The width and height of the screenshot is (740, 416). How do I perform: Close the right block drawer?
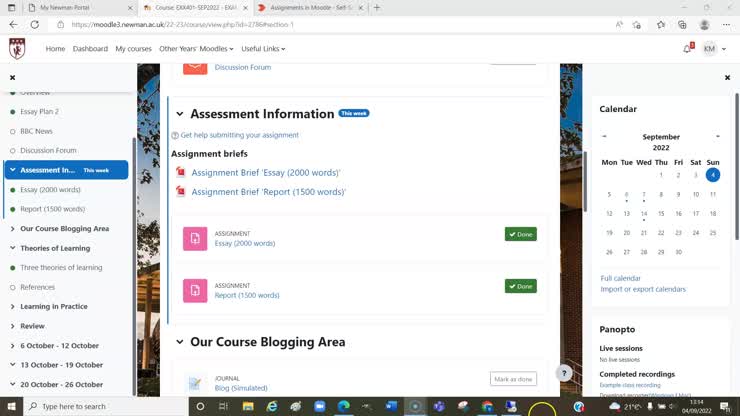pos(727,77)
